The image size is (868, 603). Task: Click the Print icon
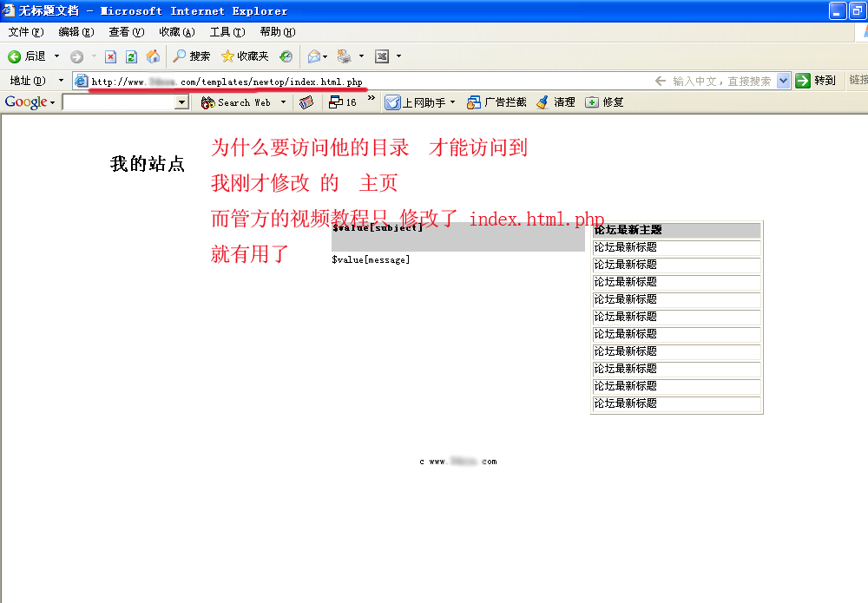[x=345, y=56]
